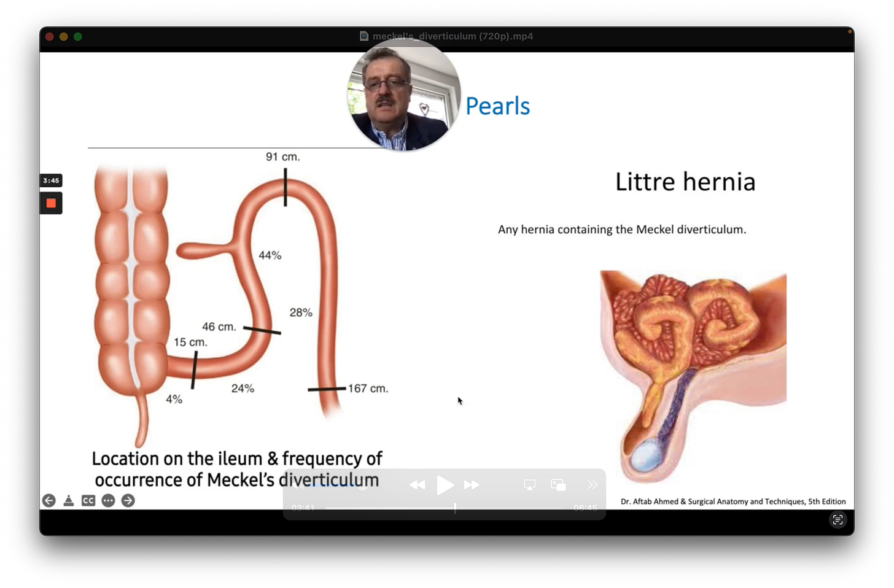The height and width of the screenshot is (588, 894).
Task: Toggle the CC subtitles button
Action: tap(88, 501)
